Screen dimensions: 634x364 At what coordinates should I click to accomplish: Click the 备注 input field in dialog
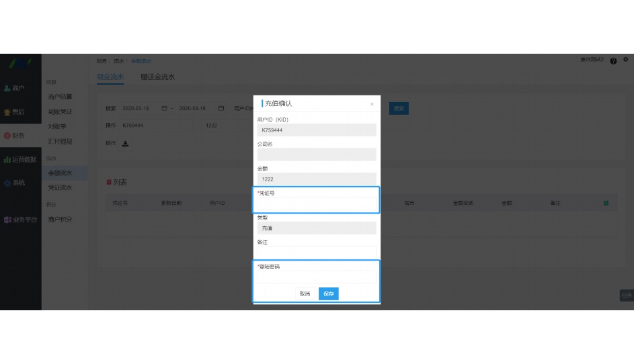point(316,253)
